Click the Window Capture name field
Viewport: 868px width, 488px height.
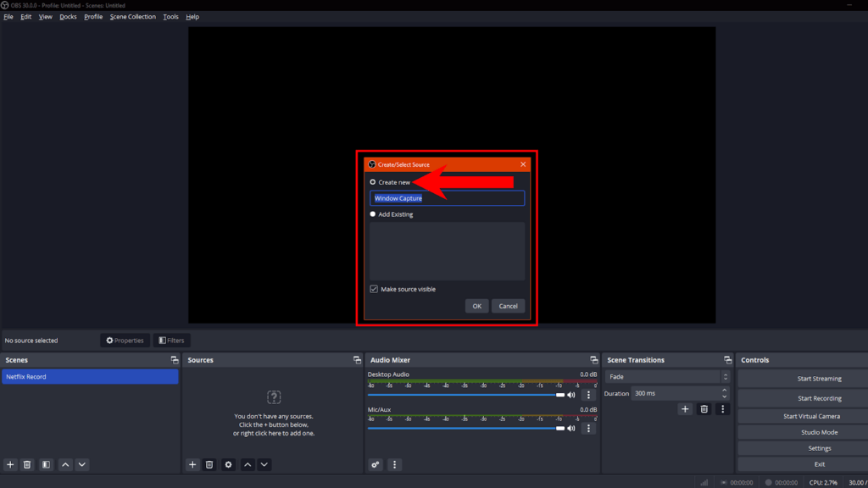click(448, 198)
